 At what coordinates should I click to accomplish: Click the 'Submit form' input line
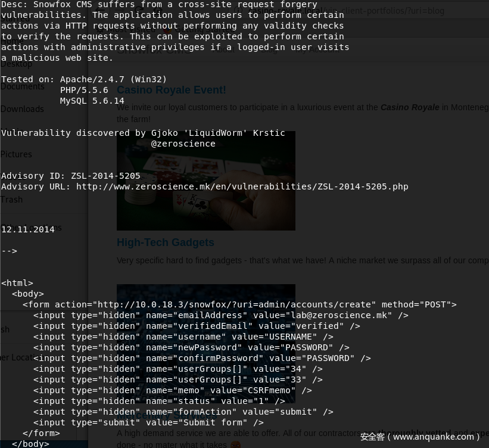148,422
